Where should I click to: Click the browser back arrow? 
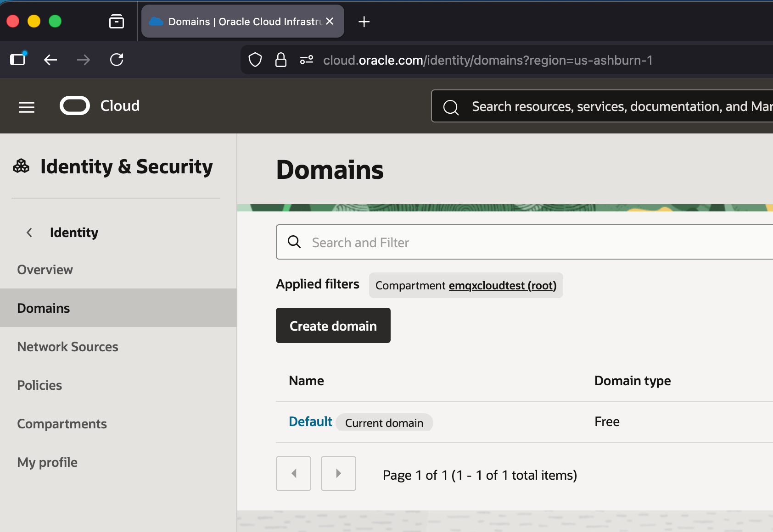coord(50,60)
